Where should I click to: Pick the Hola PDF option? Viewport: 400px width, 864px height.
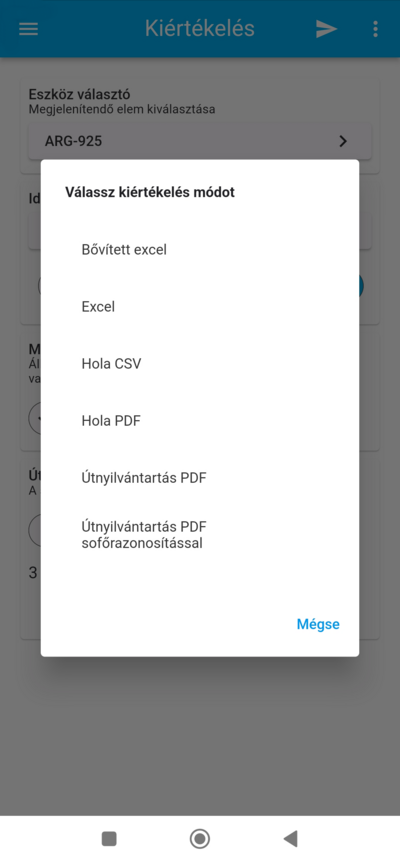(199, 421)
